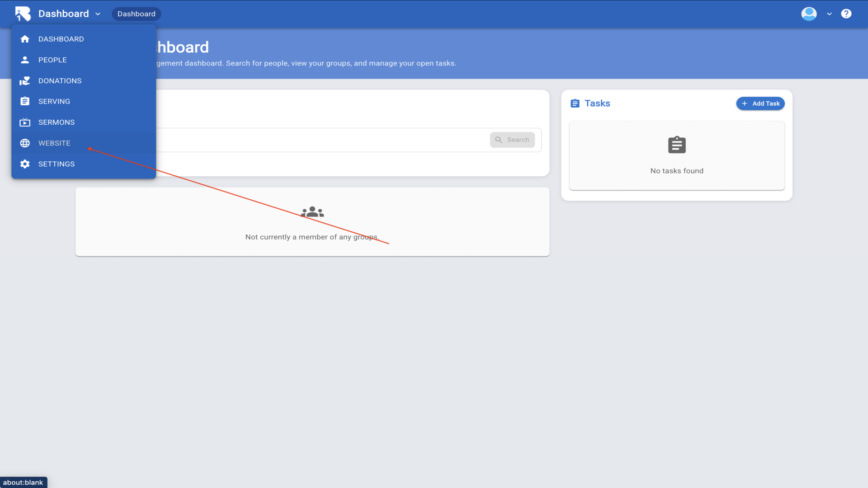Click the church logo in top-left
Viewport: 868px width, 488px height.
[23, 14]
